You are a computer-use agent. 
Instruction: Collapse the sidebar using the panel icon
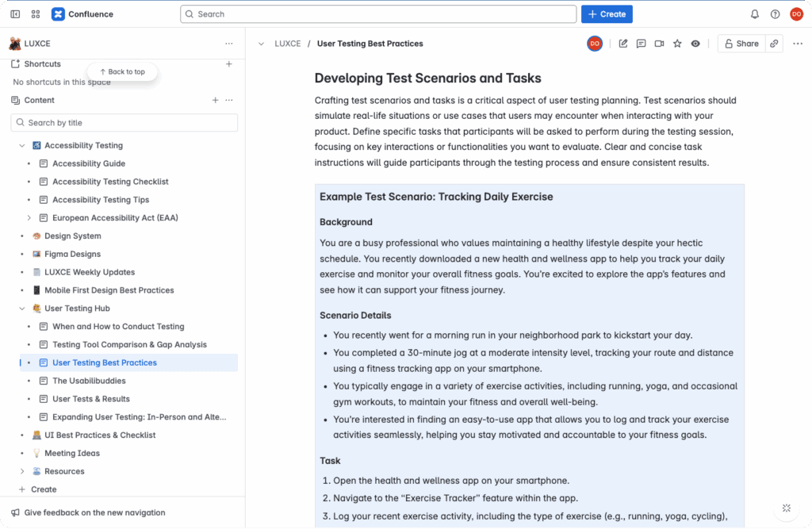(15, 14)
